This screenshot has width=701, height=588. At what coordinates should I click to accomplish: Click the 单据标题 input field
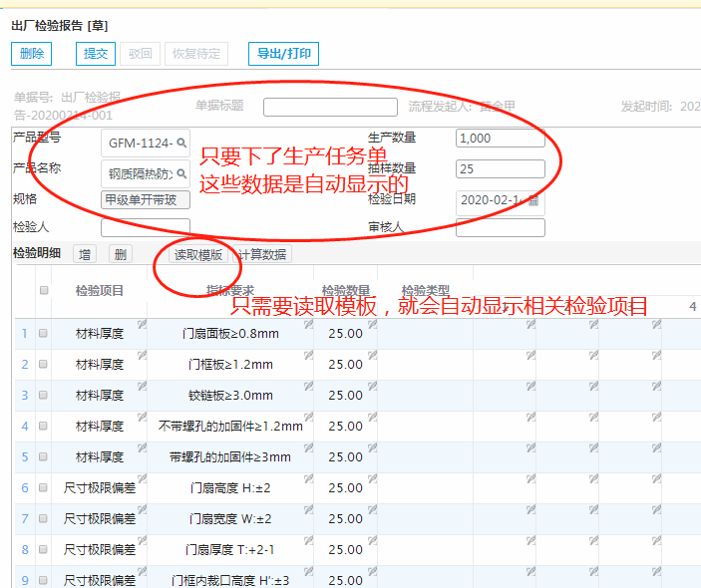click(x=330, y=107)
